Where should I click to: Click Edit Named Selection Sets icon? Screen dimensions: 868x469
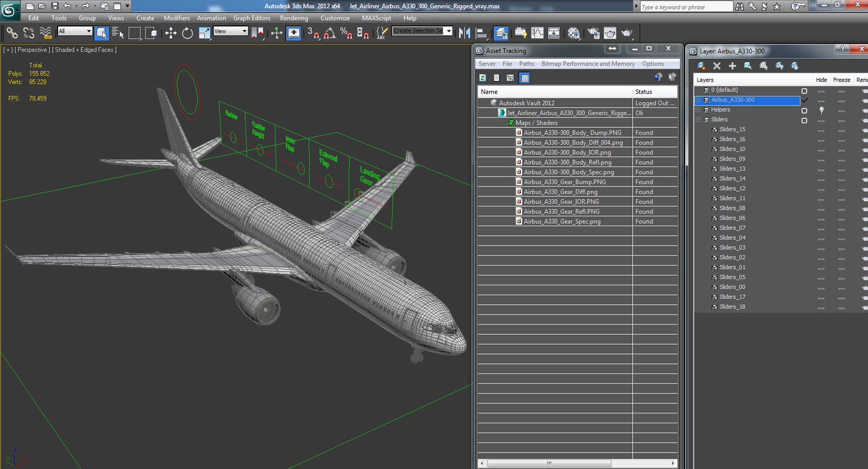(382, 33)
